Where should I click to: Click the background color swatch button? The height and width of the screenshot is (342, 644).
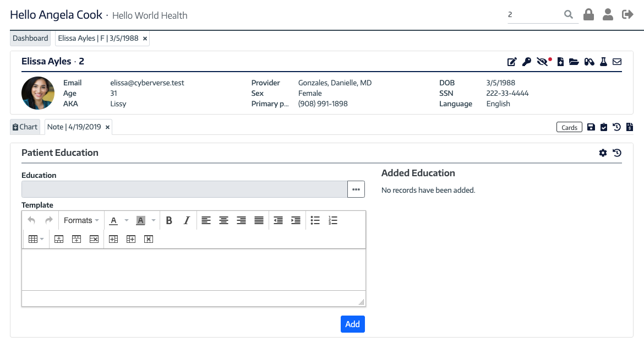(x=140, y=220)
